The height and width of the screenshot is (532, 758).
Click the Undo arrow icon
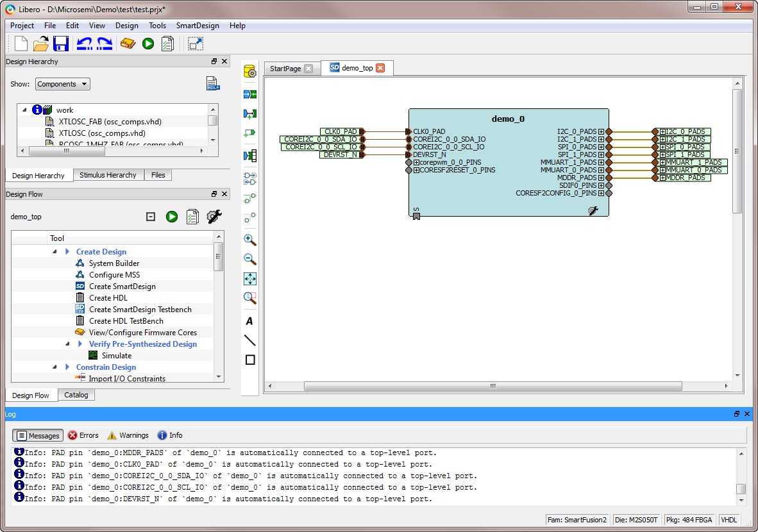pyautogui.click(x=84, y=44)
